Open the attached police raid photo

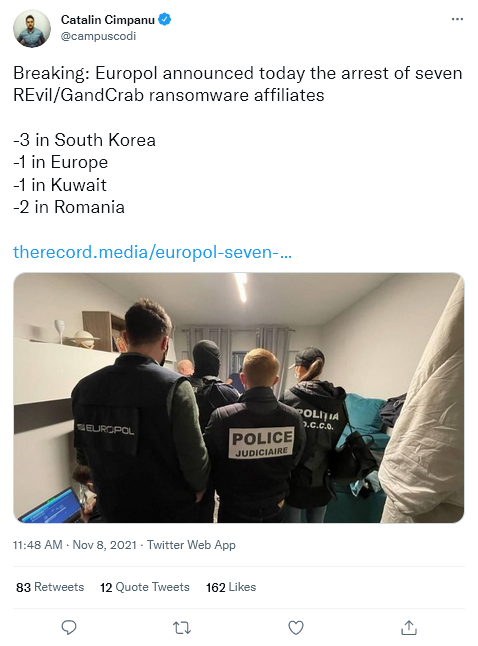tap(239, 398)
